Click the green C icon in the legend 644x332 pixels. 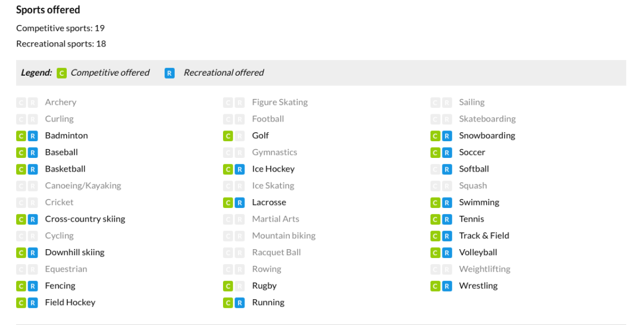[61, 73]
